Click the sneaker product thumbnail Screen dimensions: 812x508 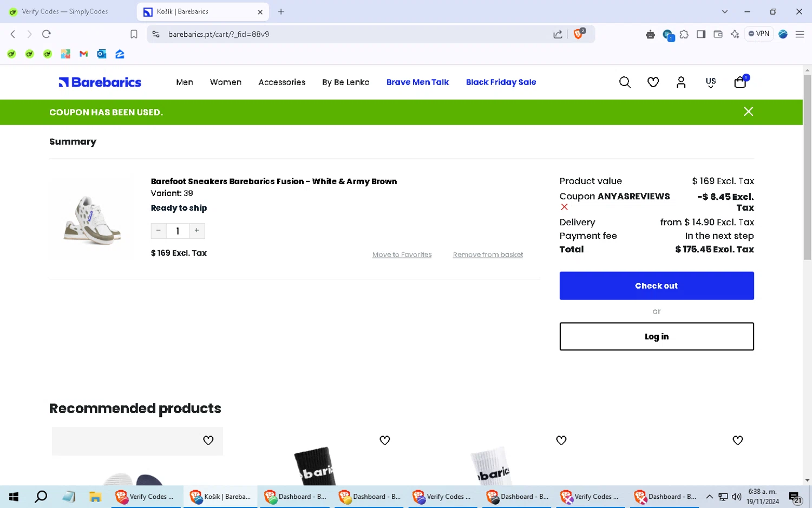93,220
